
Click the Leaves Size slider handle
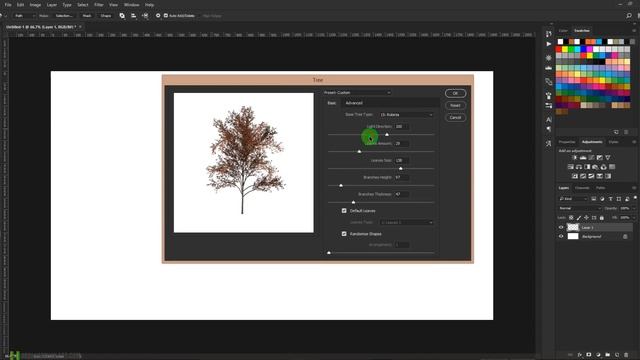point(400,168)
